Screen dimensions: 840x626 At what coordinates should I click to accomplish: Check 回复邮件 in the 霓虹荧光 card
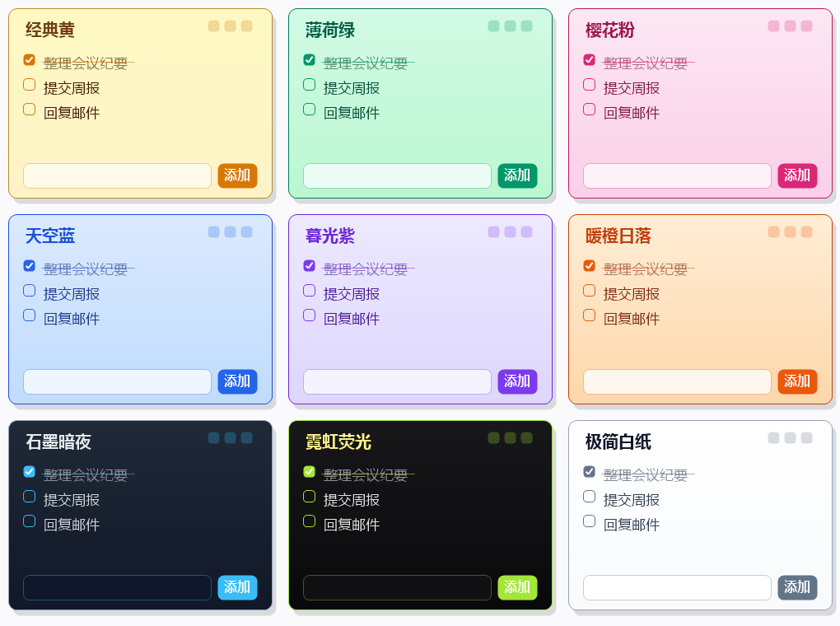click(x=309, y=521)
